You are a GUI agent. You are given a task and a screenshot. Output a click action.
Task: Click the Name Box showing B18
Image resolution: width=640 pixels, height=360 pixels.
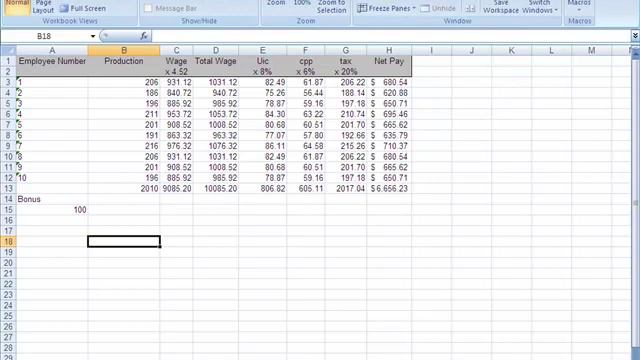click(x=45, y=36)
